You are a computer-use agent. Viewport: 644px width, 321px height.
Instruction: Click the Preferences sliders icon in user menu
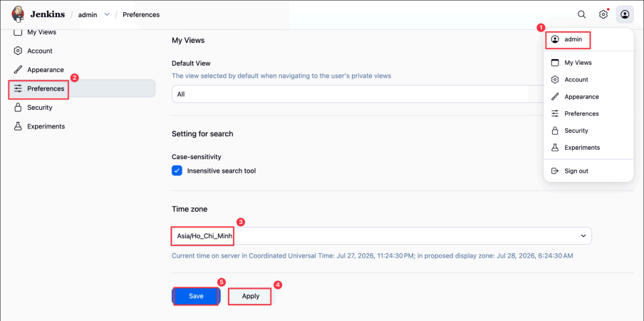[555, 113]
